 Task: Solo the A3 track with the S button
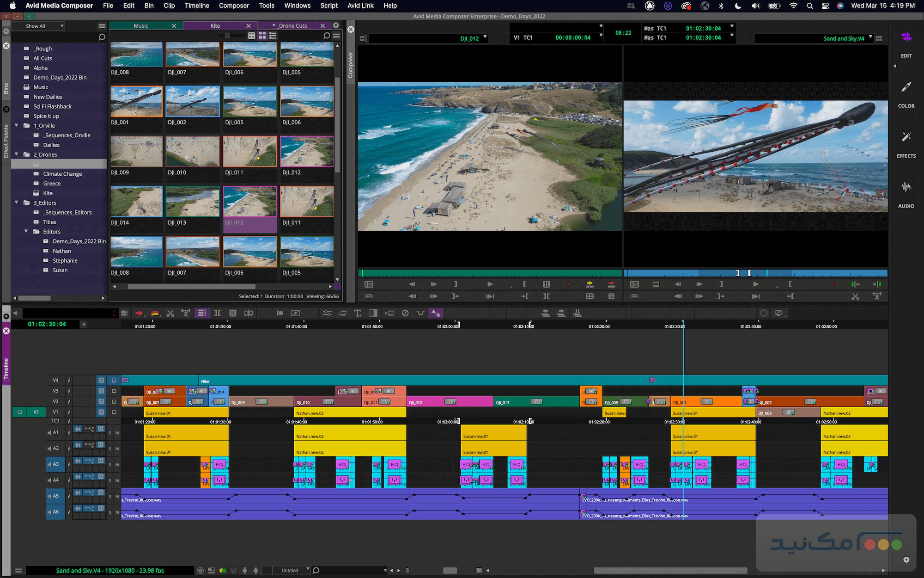pos(109,464)
